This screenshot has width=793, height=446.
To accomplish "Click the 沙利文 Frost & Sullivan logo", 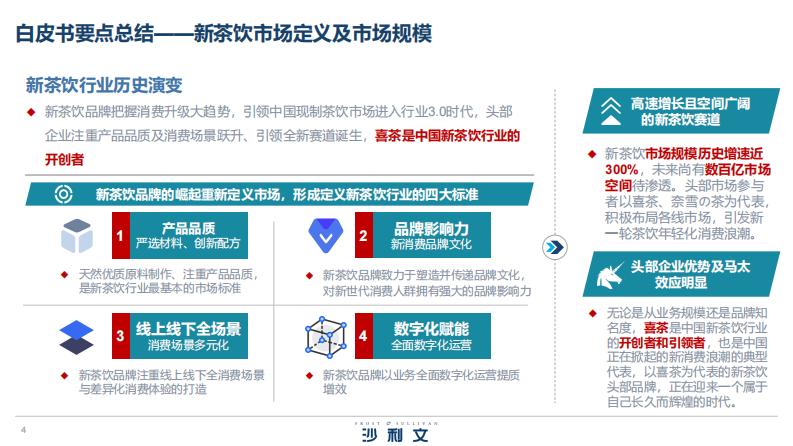I will (x=396, y=432).
